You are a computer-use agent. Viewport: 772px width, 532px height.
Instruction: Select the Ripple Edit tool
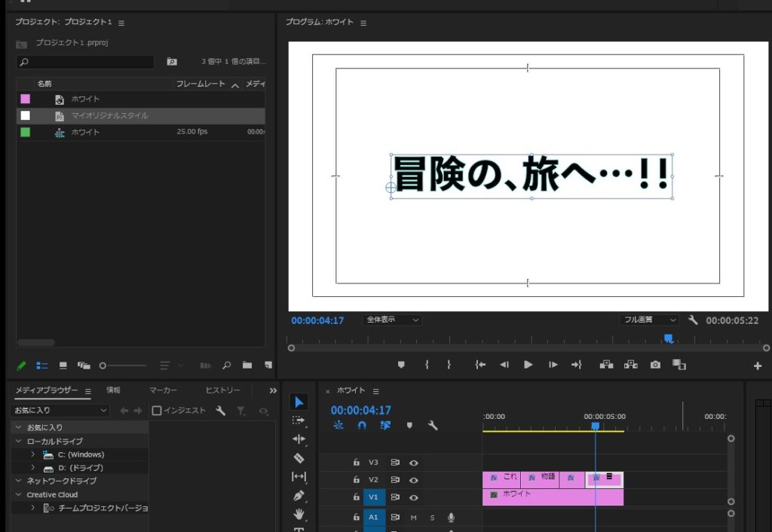299,439
